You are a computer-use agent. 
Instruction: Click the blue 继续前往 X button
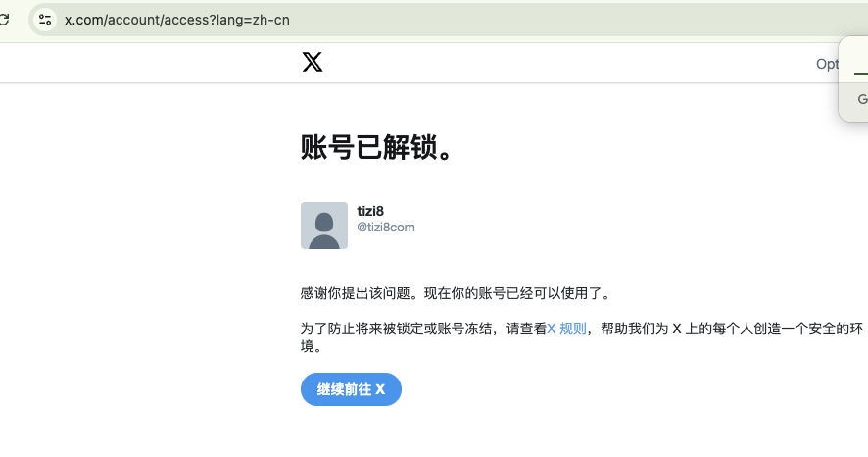(351, 389)
